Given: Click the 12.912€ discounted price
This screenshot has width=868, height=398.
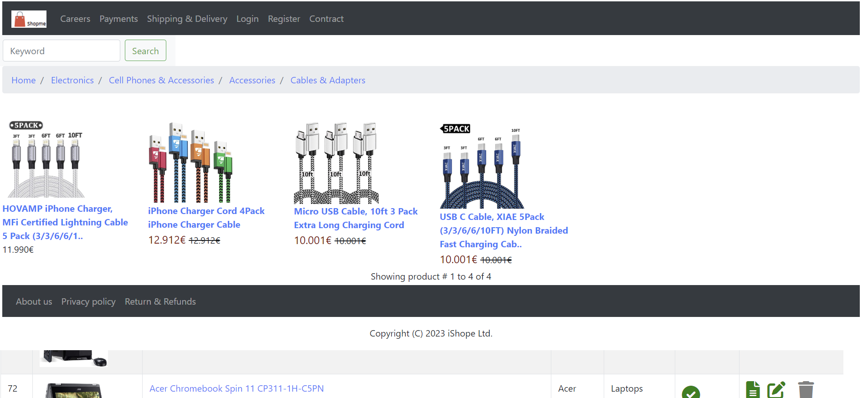Looking at the screenshot, I should pyautogui.click(x=167, y=240).
